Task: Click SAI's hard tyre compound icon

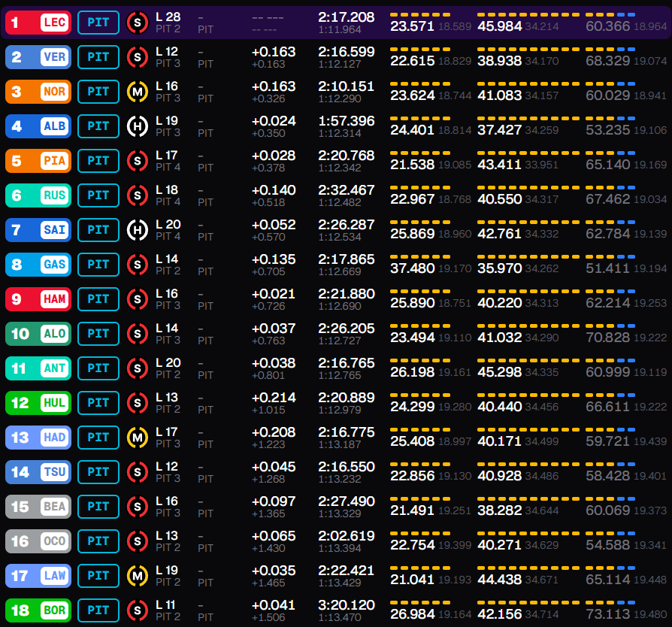Action: (x=137, y=230)
